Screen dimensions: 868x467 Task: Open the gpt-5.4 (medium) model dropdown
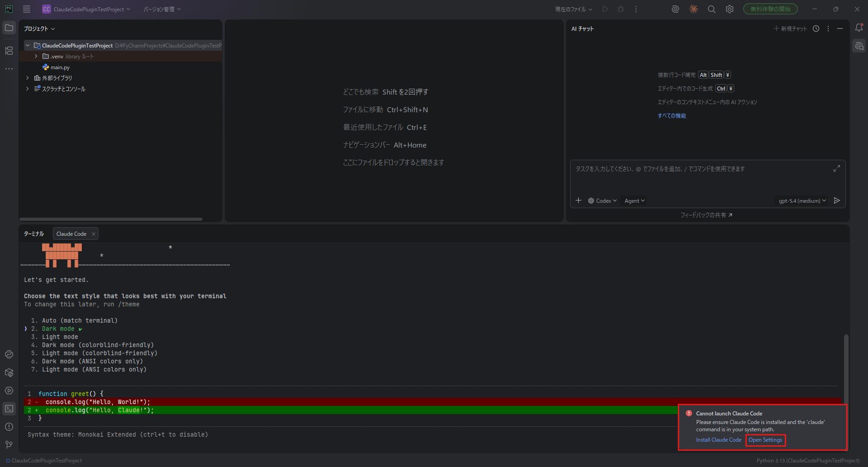pyautogui.click(x=802, y=201)
